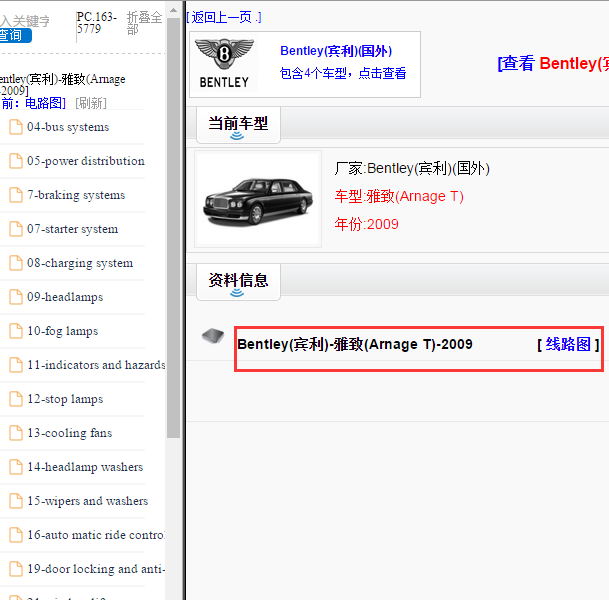Select 12-stop lamps entry
Image resolution: width=609 pixels, height=600 pixels.
pos(65,399)
